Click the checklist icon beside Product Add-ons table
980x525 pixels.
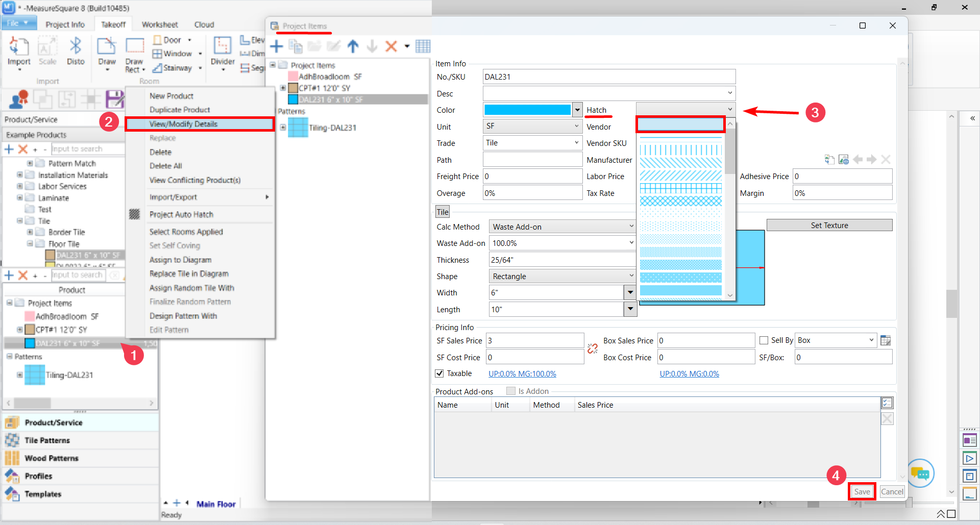[x=887, y=403]
